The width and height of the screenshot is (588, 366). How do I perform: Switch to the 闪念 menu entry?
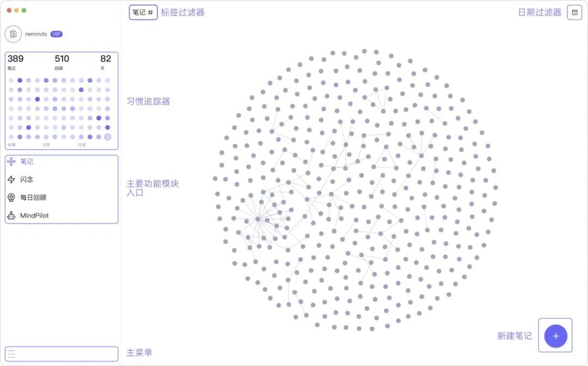(26, 179)
